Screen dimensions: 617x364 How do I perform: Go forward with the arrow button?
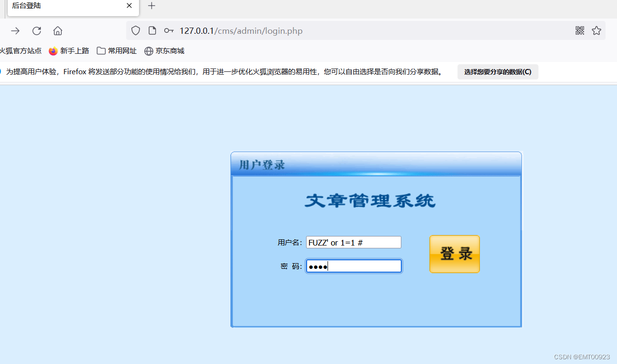pos(15,31)
